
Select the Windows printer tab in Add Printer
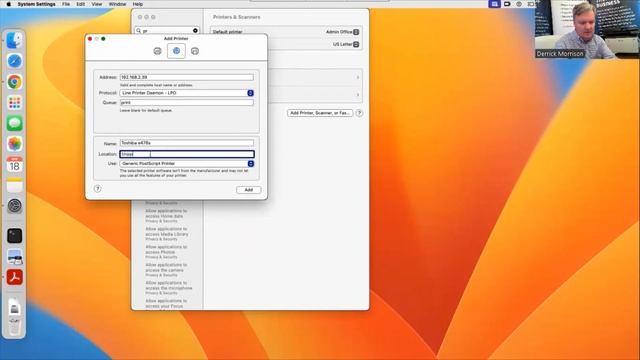195,51
